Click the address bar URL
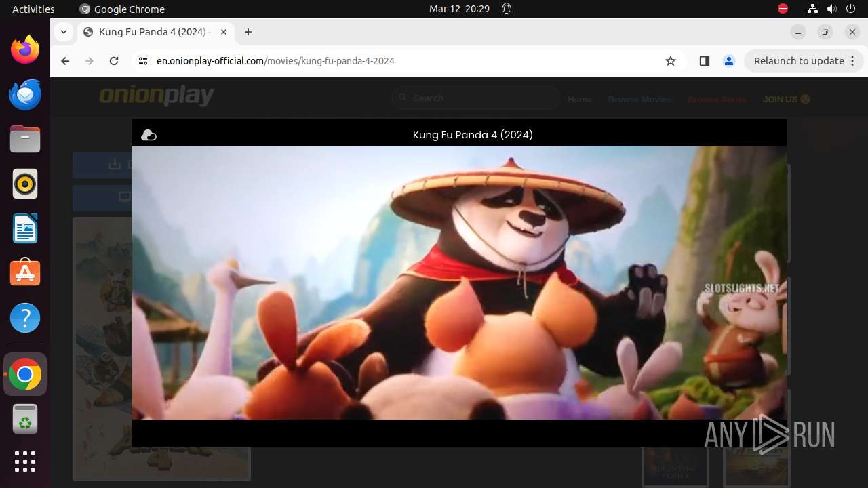868x488 pixels. click(275, 61)
